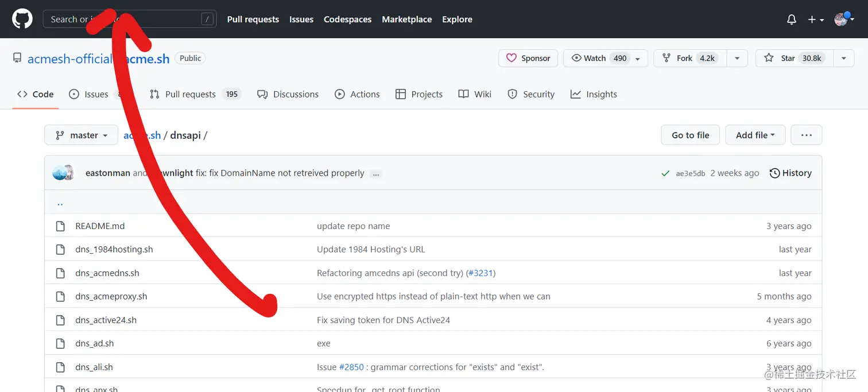Open the dns_ali.sh file
Viewport: 868px width, 392px height.
point(94,367)
